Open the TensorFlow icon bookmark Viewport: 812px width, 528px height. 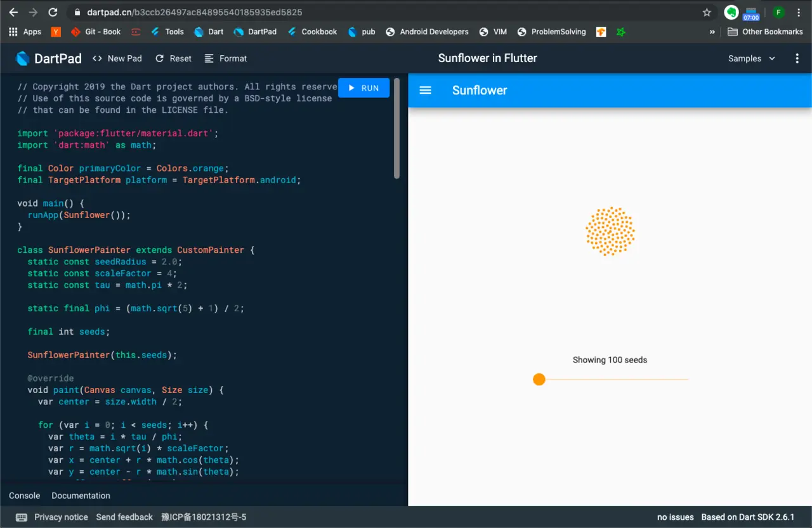(601, 32)
